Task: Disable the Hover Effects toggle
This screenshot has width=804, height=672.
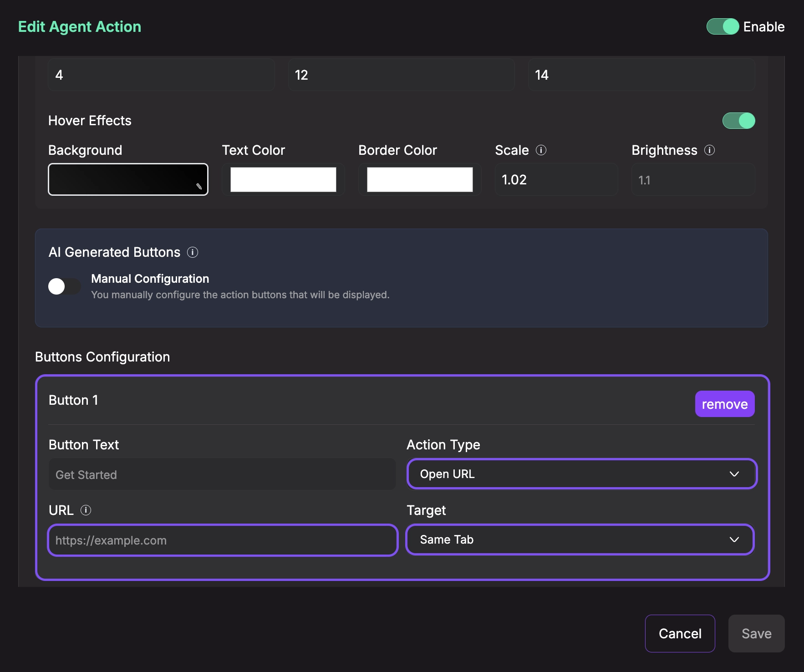Action: [738, 121]
